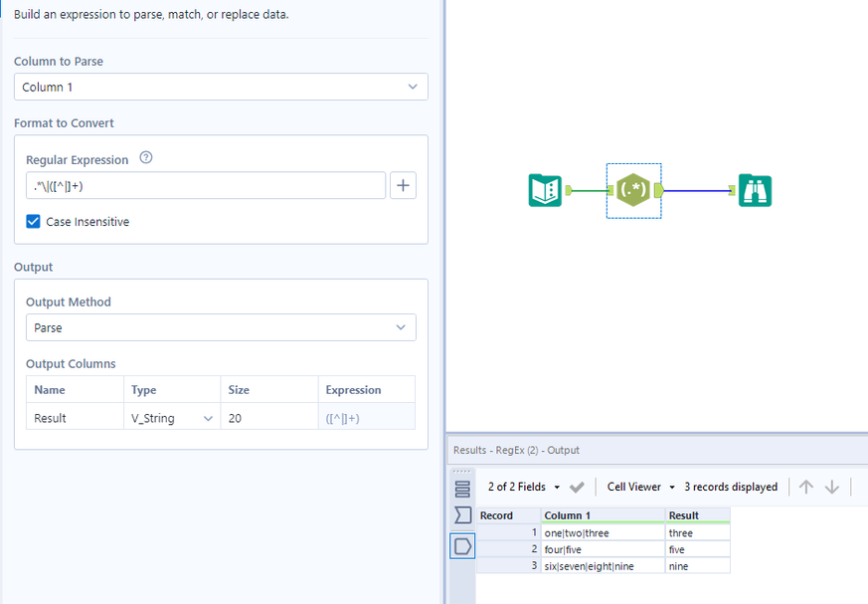Click the Input Data tool output anchor
The image size is (868, 604).
coord(568,191)
